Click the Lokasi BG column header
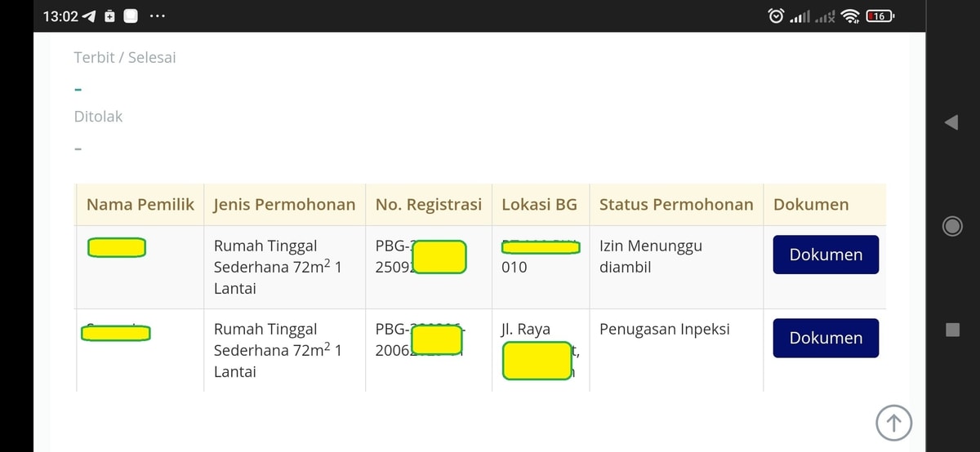The image size is (980, 452). pyautogui.click(x=539, y=205)
